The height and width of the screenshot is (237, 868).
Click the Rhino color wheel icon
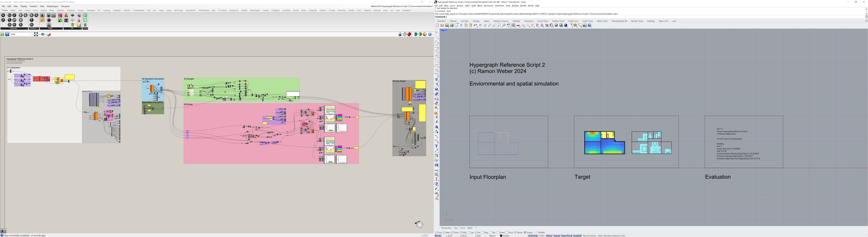(552, 25)
